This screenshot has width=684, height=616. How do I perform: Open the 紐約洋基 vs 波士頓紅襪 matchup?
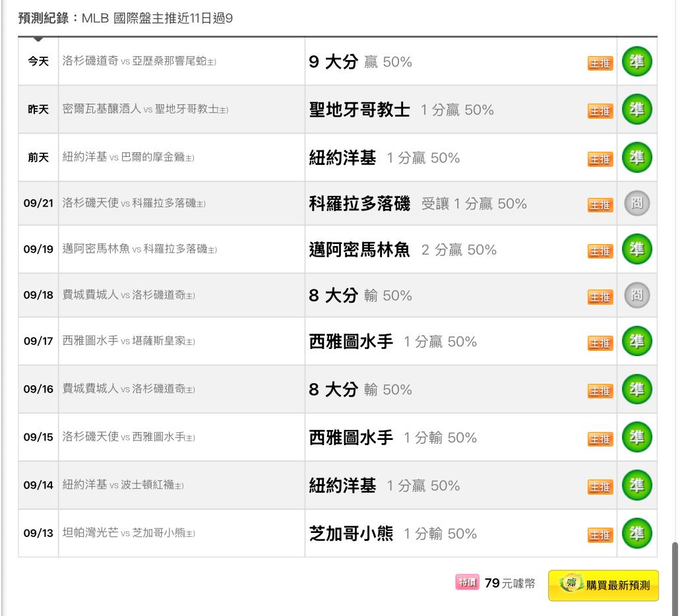123,485
